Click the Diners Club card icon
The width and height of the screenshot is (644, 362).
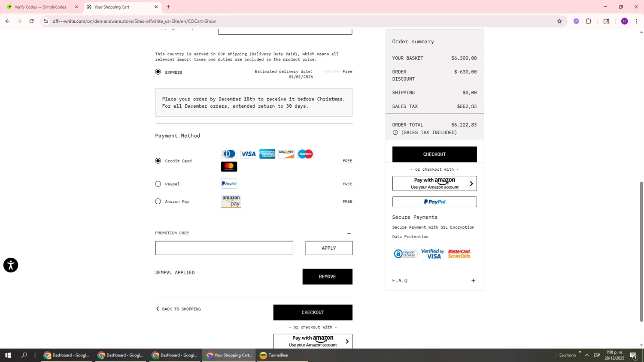[x=229, y=154]
